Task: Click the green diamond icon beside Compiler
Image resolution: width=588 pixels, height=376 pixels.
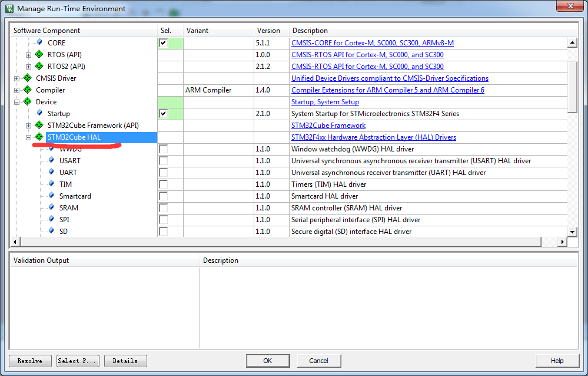Action: (x=28, y=90)
